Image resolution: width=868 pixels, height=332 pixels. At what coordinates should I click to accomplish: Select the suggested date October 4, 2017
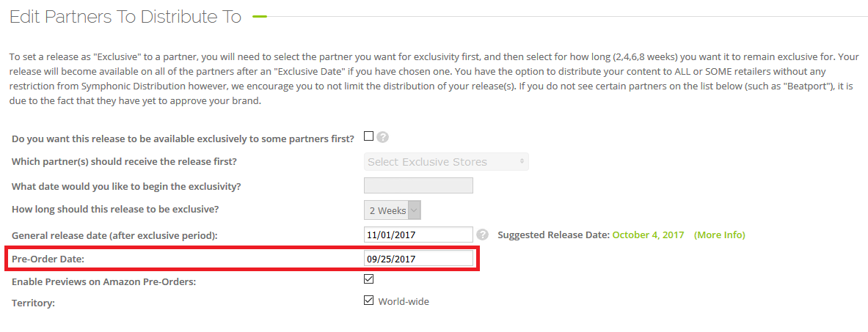click(x=648, y=235)
